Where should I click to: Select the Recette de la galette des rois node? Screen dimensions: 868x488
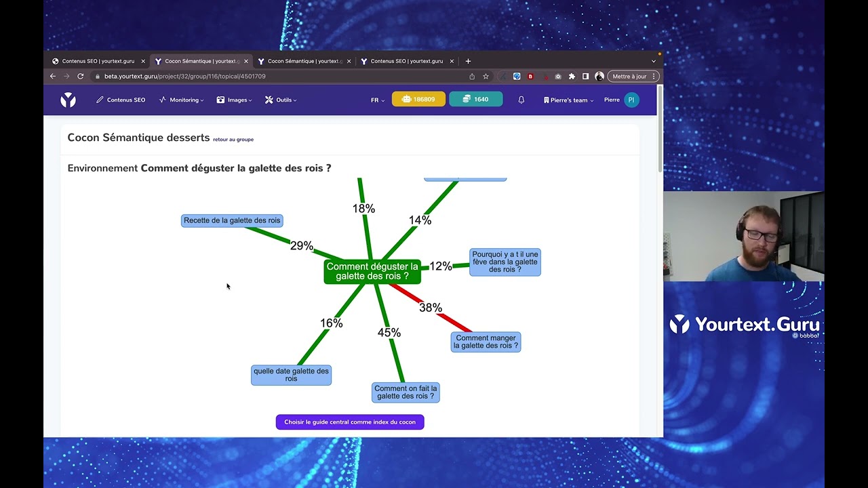click(232, 220)
